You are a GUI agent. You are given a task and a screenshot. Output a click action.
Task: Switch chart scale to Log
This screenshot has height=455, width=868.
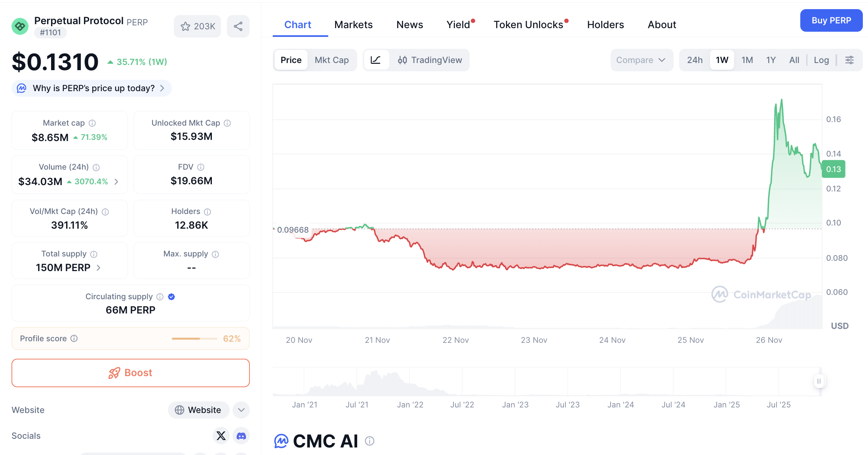pyautogui.click(x=821, y=60)
